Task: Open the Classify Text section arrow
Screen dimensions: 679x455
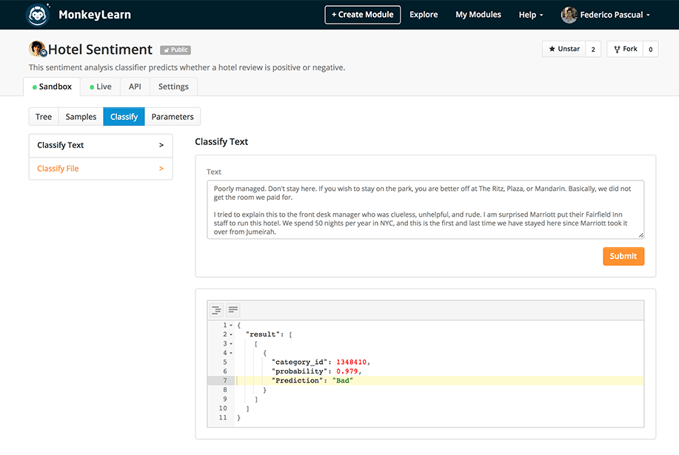Action: coord(161,145)
